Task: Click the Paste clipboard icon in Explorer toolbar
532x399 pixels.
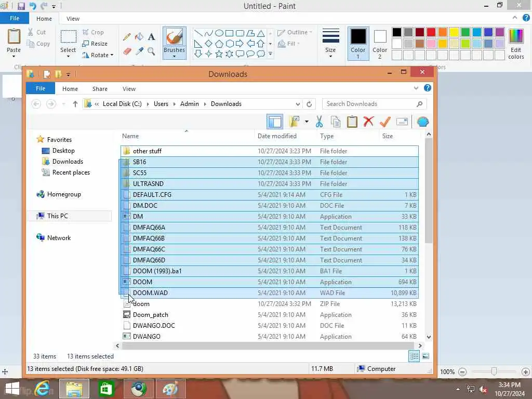Action: pos(352,122)
